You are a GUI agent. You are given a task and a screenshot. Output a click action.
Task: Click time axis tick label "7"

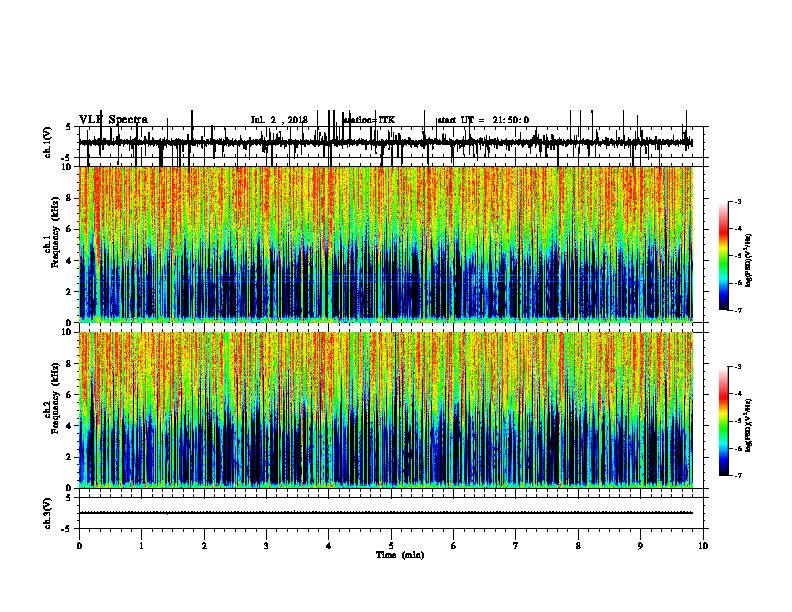click(x=516, y=546)
